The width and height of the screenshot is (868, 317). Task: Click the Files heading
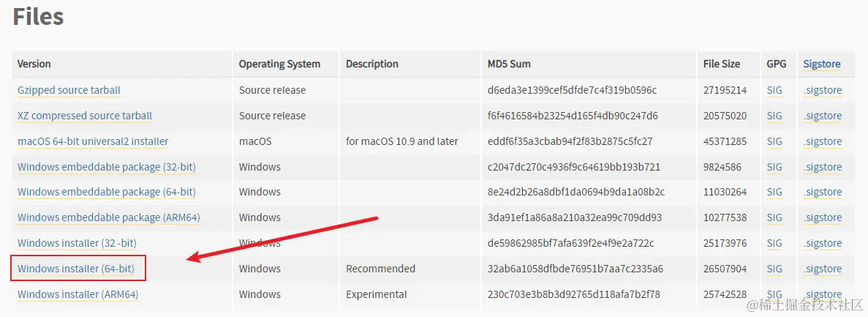coord(38,17)
